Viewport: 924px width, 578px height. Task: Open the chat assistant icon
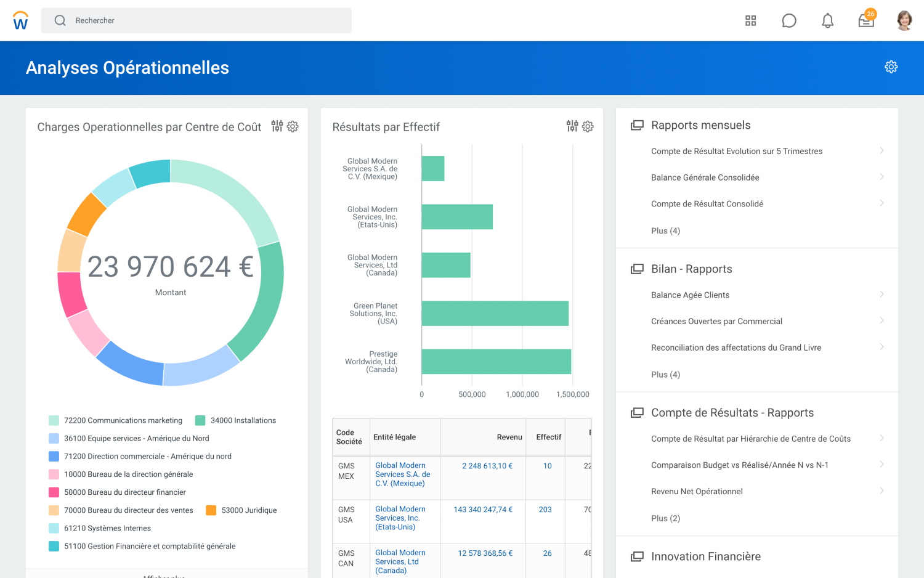click(x=789, y=20)
